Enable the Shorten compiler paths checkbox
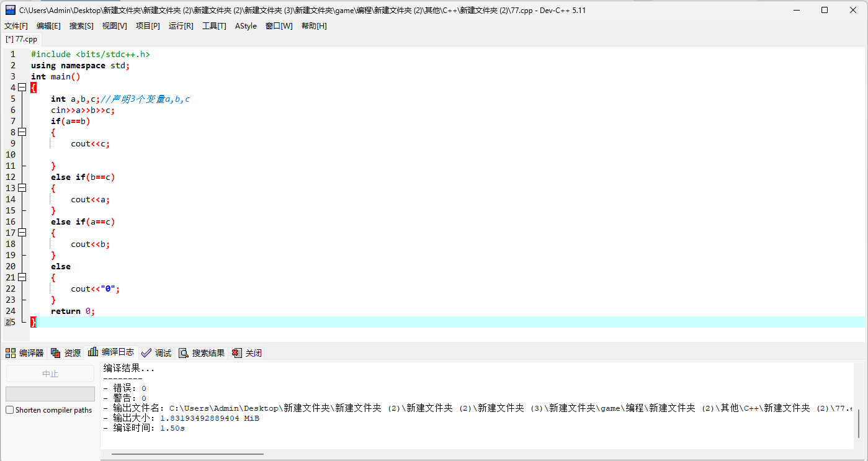 point(10,410)
